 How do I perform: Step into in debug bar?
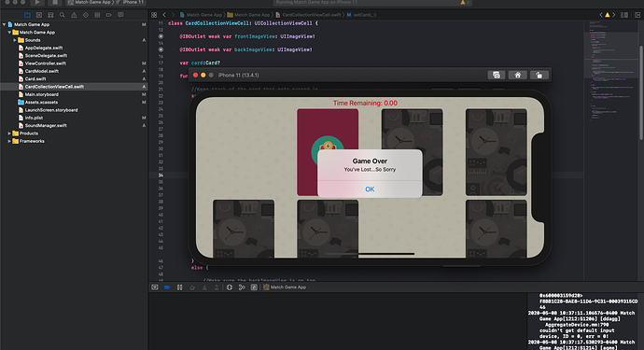tap(204, 287)
